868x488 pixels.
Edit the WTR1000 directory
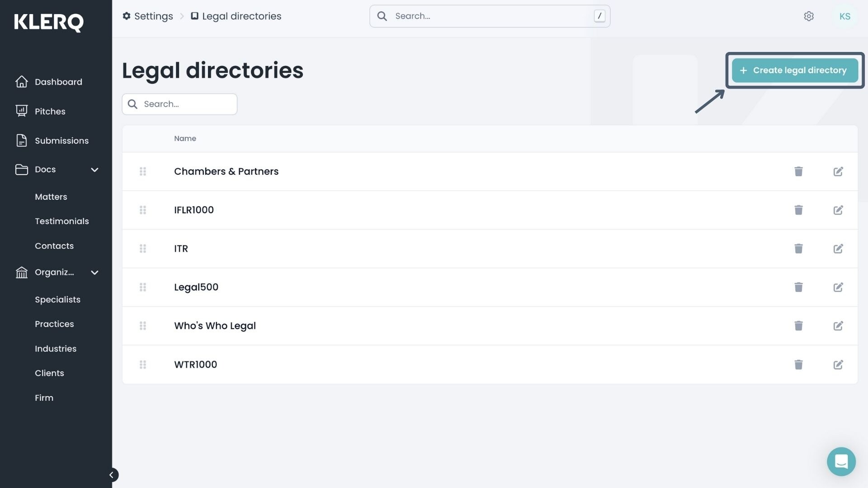click(838, 364)
